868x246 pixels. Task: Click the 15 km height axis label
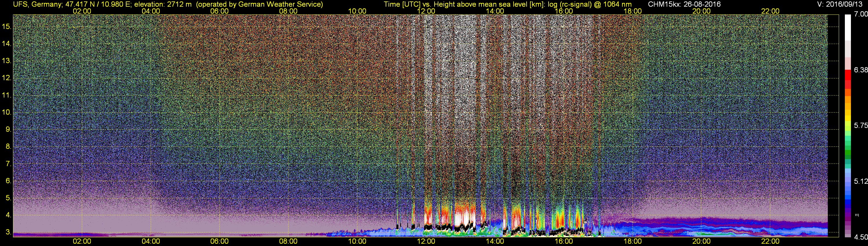(x=7, y=26)
